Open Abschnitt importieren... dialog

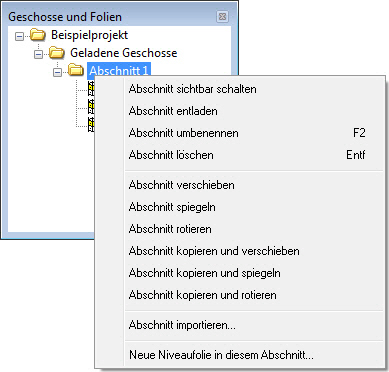pos(255,325)
